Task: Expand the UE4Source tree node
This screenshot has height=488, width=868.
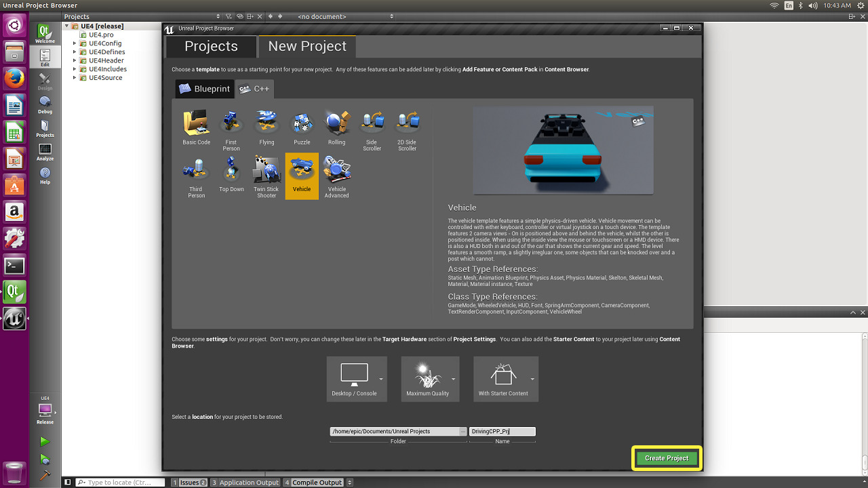Action: (x=75, y=78)
